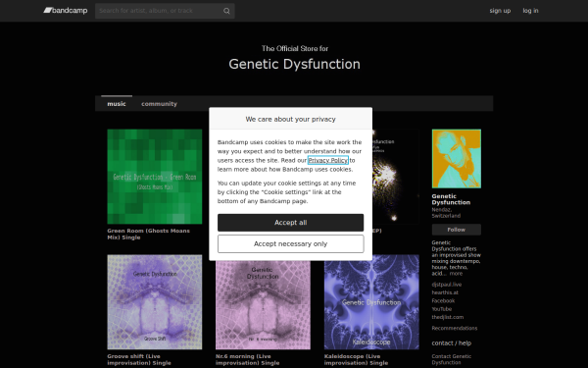Open the YouTube link

tap(442, 309)
